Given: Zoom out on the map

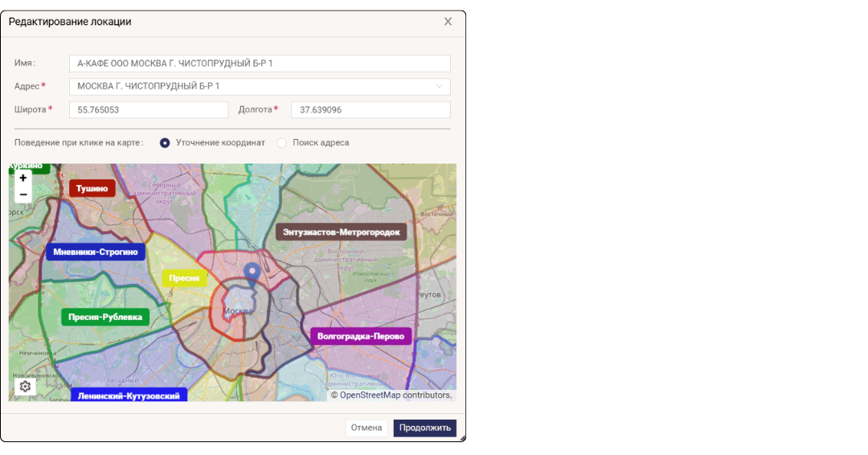Looking at the screenshot, I should pos(23,195).
